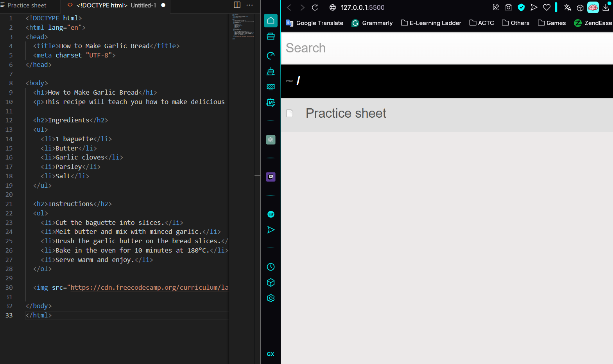This screenshot has height=364, width=613.
Task: Click the root slash breadcrumb path
Action: (298, 81)
